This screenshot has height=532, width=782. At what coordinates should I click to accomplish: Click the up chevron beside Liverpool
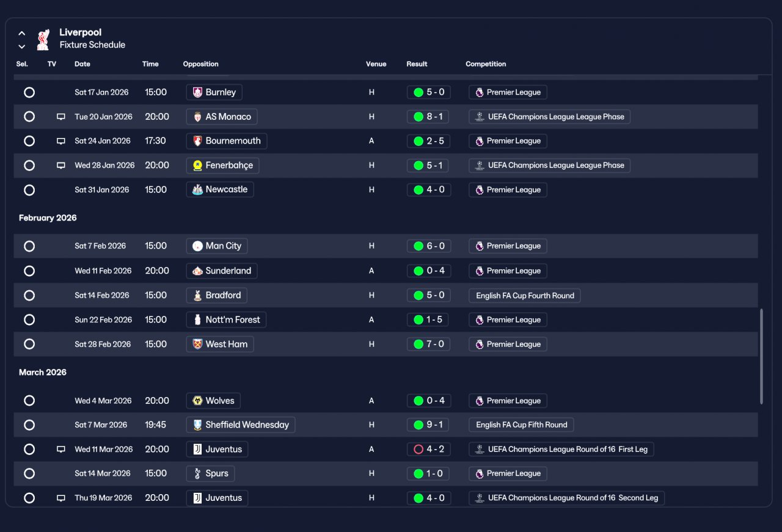[x=21, y=33]
